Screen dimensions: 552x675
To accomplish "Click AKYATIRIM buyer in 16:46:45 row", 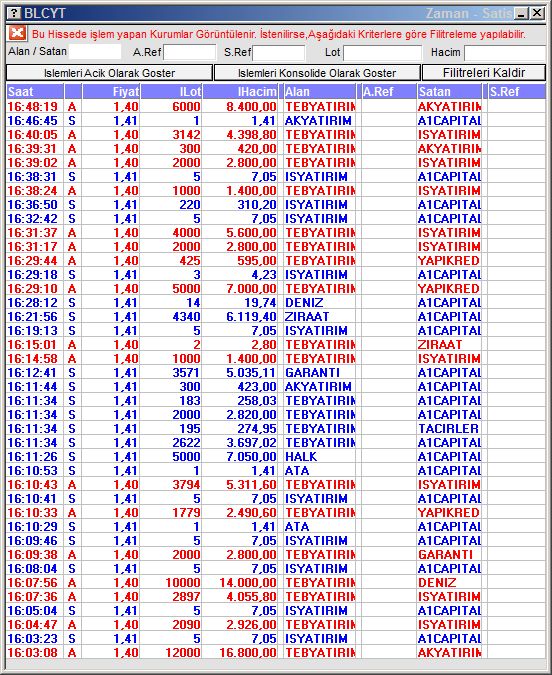I will [x=318, y=121].
